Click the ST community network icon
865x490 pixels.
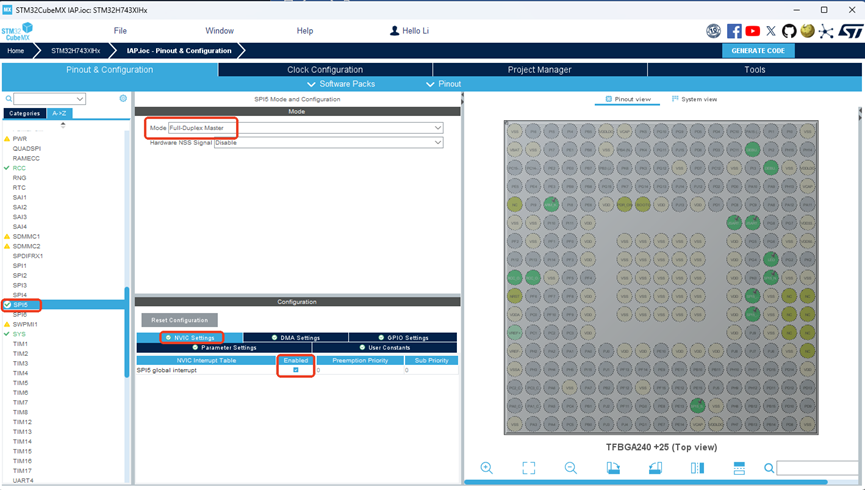(826, 31)
